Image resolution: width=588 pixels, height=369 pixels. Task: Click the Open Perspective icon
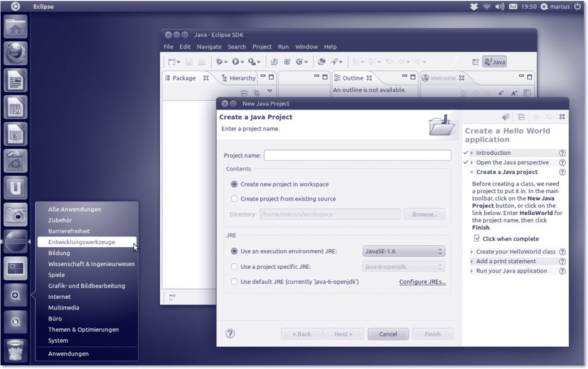pos(475,61)
